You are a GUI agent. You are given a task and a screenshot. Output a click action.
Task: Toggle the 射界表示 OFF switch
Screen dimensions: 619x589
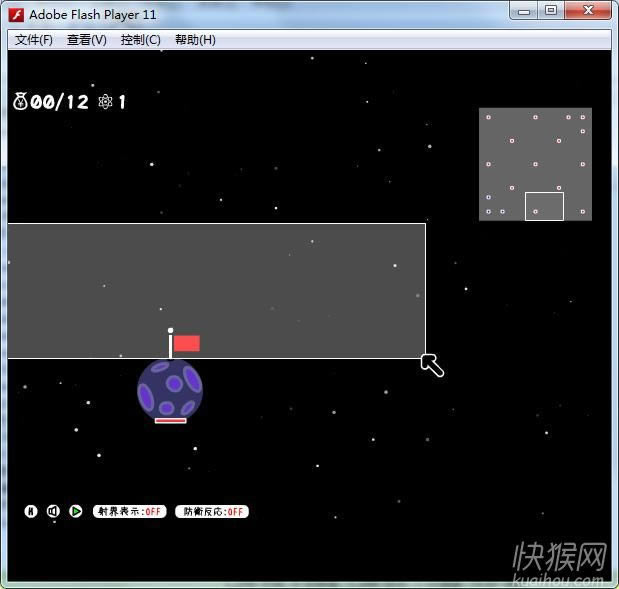coord(129,511)
